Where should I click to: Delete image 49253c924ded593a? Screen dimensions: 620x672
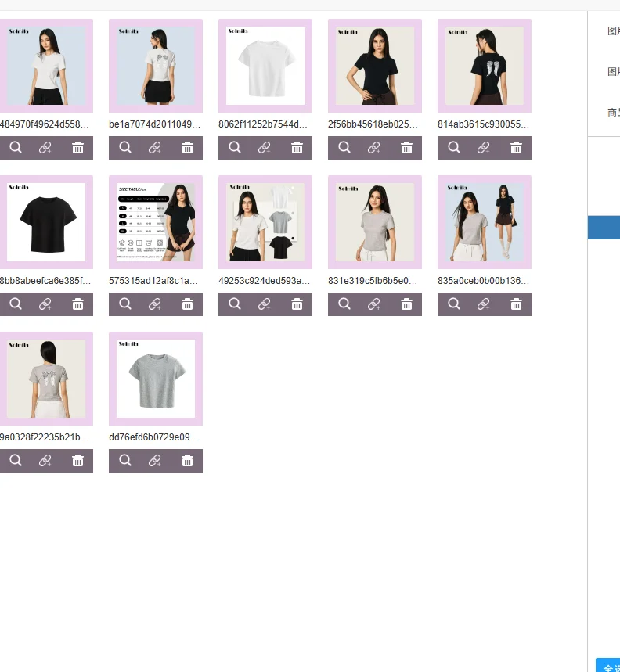pos(297,304)
